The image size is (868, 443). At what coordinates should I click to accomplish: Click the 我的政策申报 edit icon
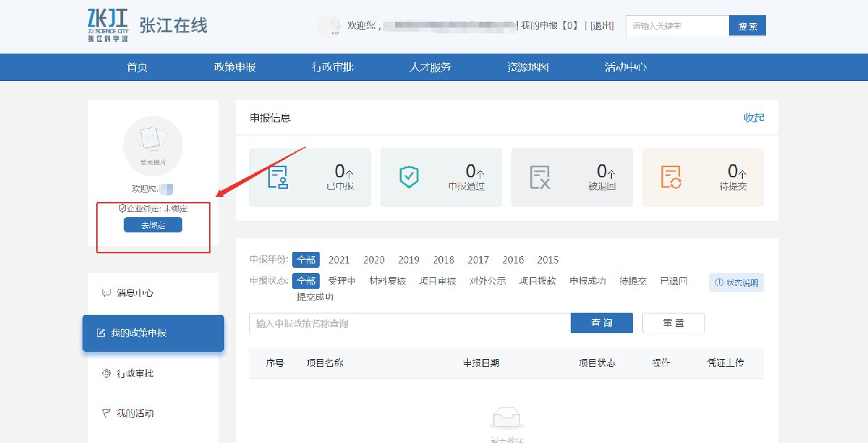pos(102,334)
